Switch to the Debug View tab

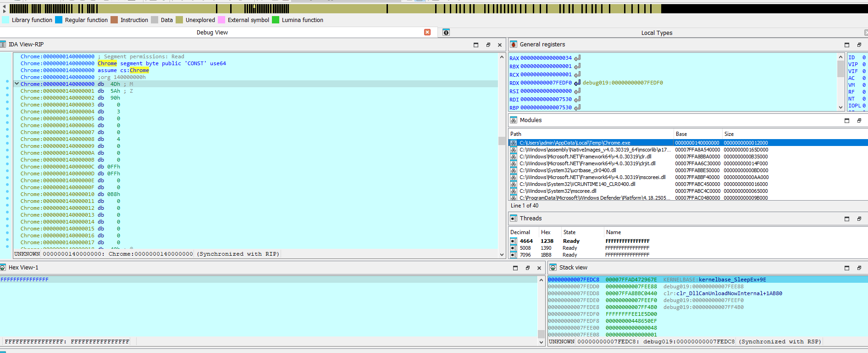212,33
